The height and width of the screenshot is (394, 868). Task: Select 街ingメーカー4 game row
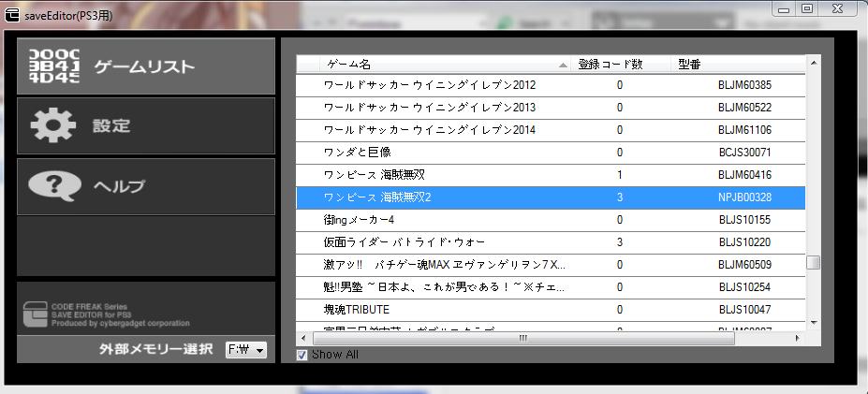551,220
